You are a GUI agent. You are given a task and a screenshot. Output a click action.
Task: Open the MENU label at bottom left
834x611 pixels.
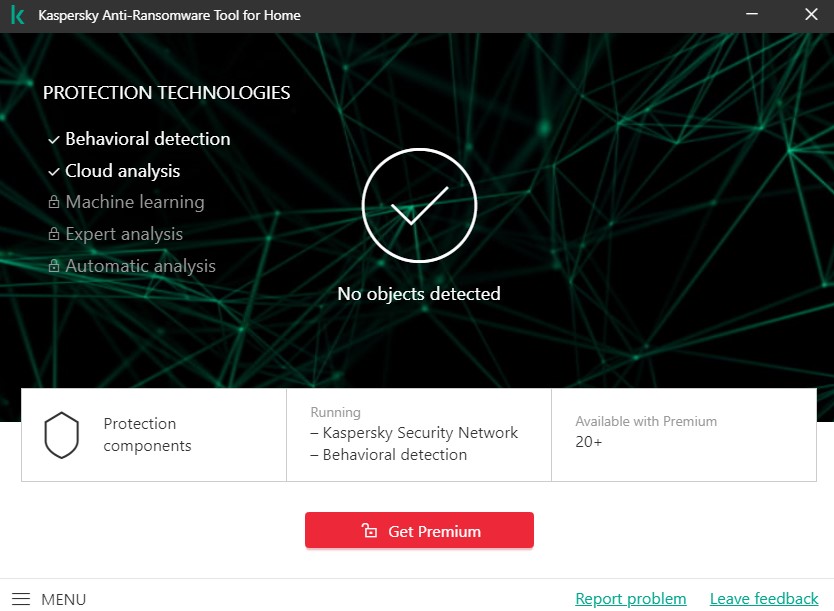click(63, 600)
